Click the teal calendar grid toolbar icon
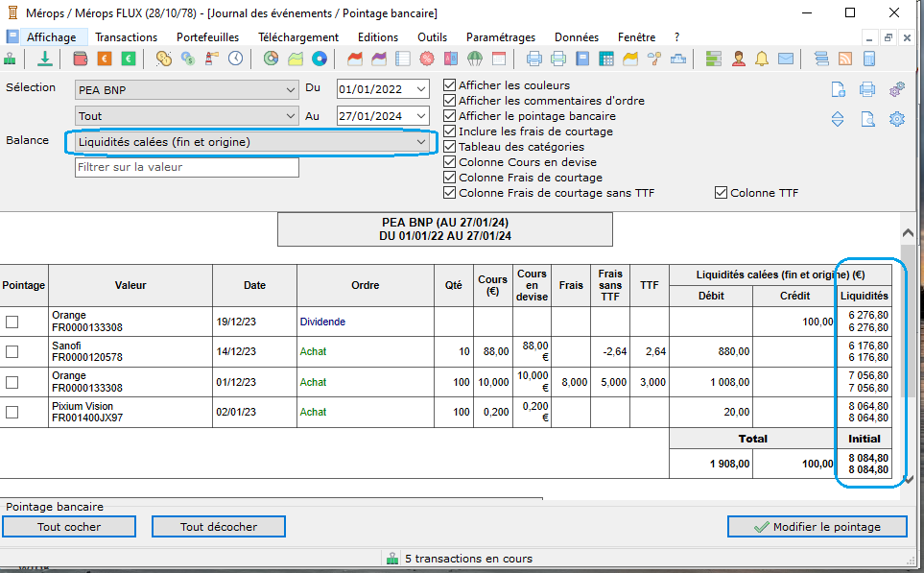This screenshot has width=924, height=573. tap(605, 59)
